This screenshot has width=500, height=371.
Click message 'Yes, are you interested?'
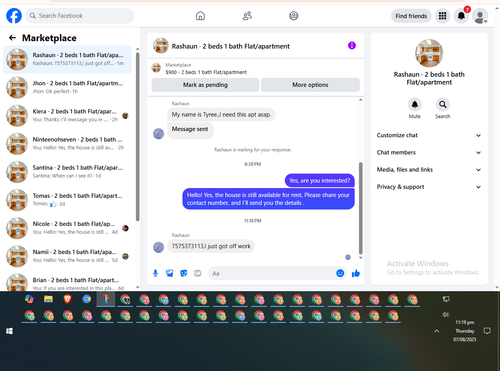point(320,180)
